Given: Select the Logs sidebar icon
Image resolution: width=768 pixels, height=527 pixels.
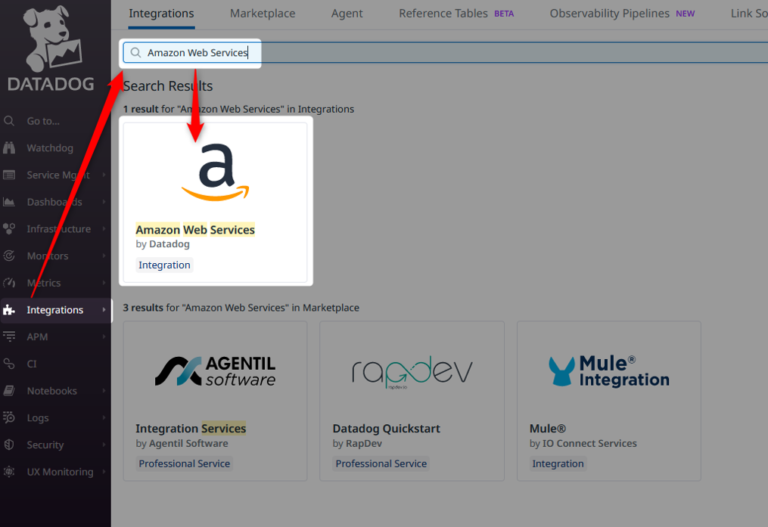Looking at the screenshot, I should click(x=9, y=418).
